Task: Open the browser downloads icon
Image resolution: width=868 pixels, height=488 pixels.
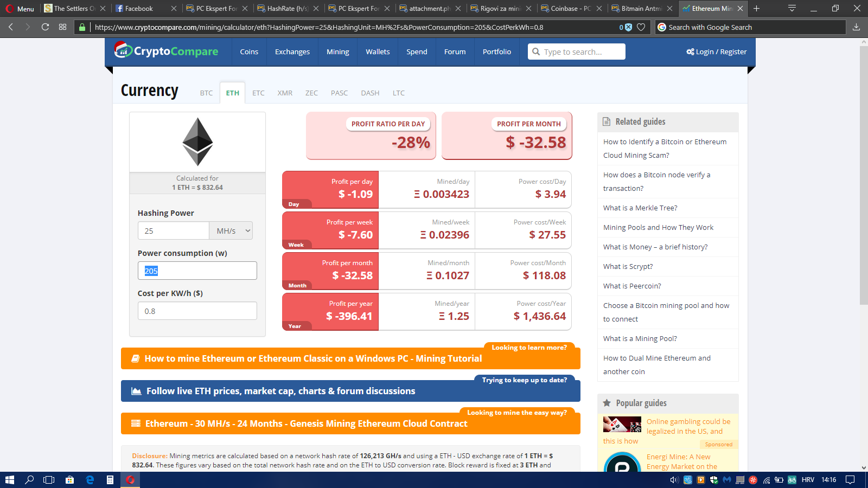Action: click(856, 27)
